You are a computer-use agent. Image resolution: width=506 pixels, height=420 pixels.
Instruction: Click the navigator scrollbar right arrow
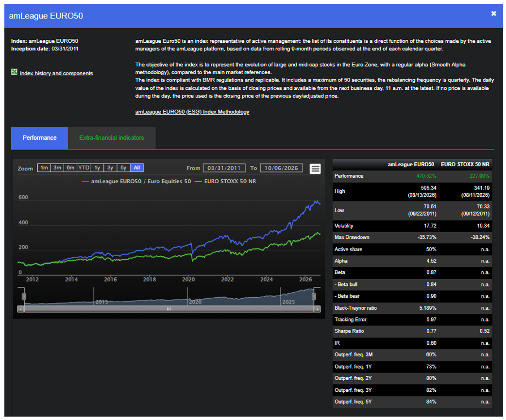click(x=317, y=309)
